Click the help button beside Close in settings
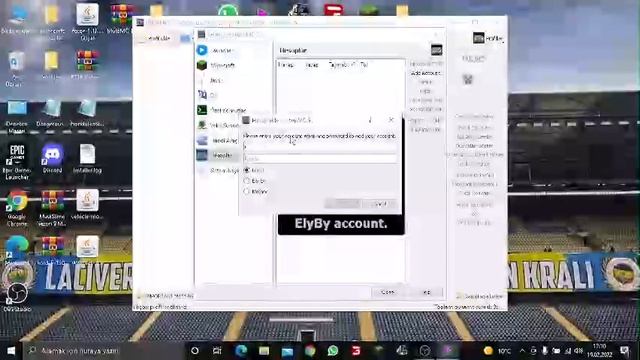This screenshot has width=640, height=360. (x=427, y=292)
